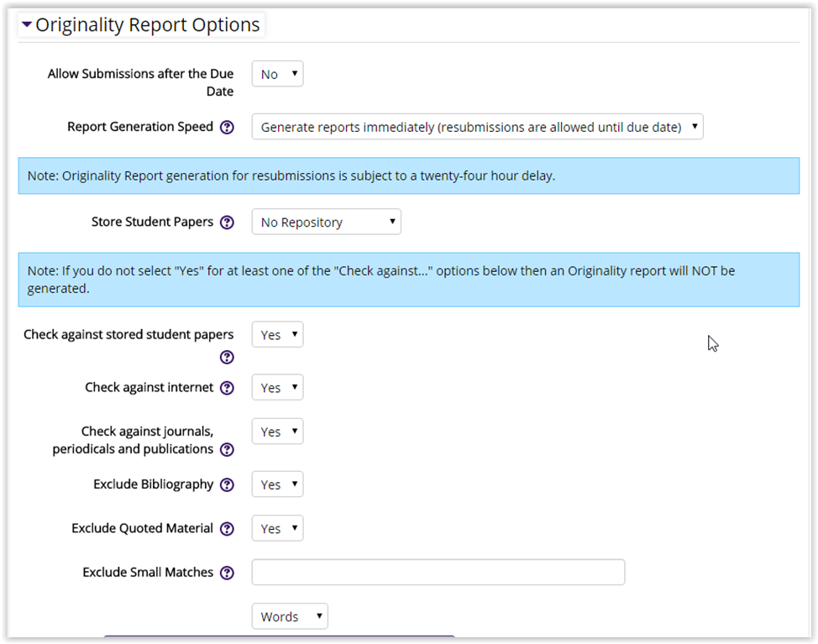This screenshot has width=818, height=644.
Task: Open help for Report Generation Speed
Action: [227, 128]
